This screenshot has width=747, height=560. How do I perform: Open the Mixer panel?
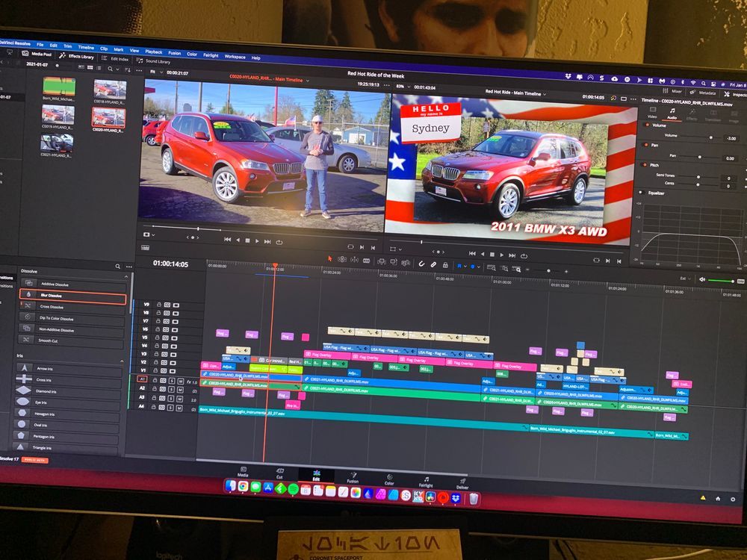tap(672, 90)
